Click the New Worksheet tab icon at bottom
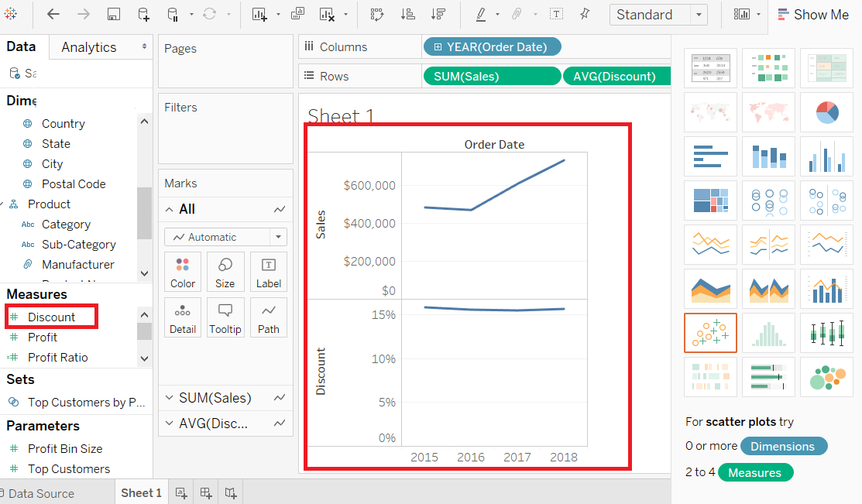Viewport: 862px width, 504px height. (x=181, y=493)
